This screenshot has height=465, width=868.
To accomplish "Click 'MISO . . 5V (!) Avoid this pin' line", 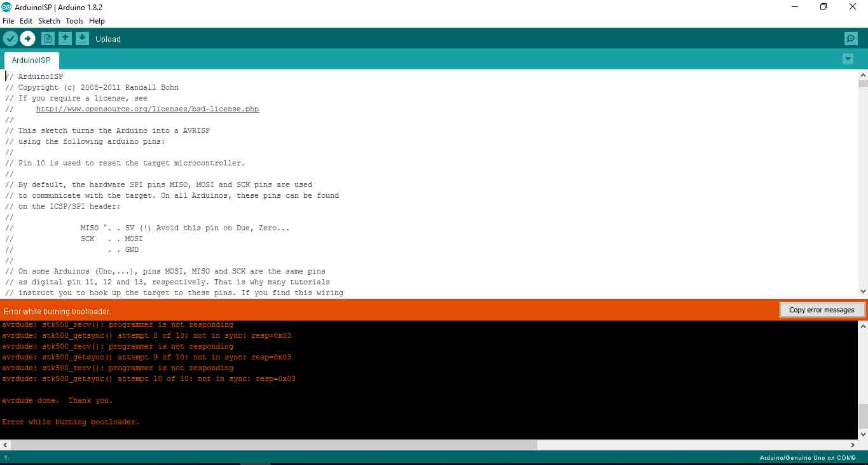I will (x=148, y=228).
